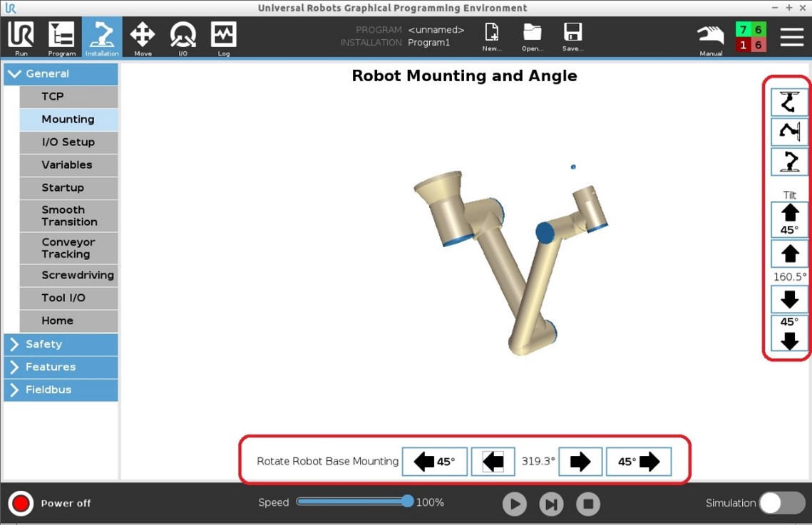Rotate base mounting left 45 degrees
Screen dimensions: 812x525
435,462
